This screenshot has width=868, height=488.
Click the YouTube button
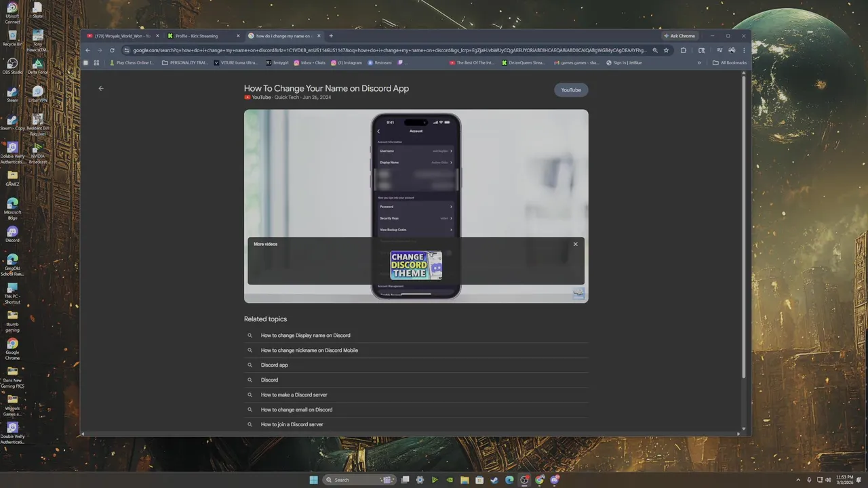coord(571,90)
